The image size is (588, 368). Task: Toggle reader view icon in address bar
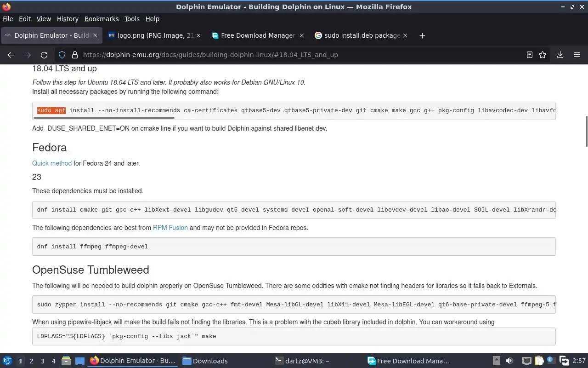pyautogui.click(x=530, y=55)
